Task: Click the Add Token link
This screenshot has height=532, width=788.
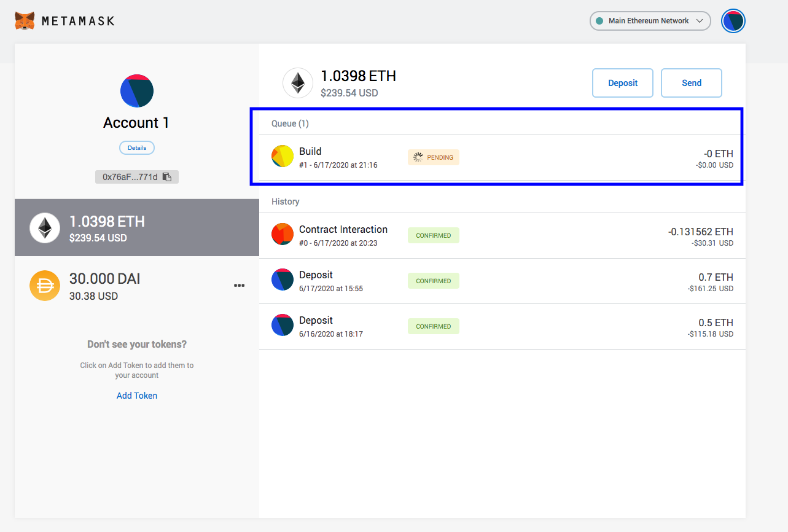Action: 136,395
